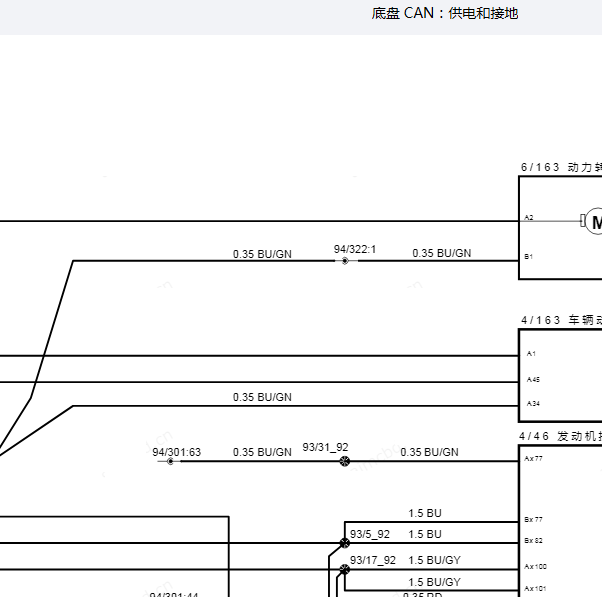
Task: Click pin Bx77 on module 4/46
Action: (533, 519)
